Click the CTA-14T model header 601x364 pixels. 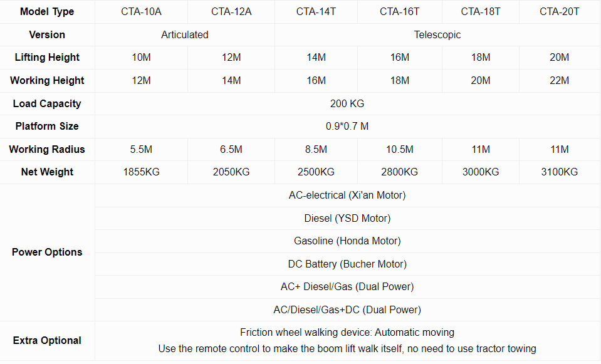coord(316,11)
